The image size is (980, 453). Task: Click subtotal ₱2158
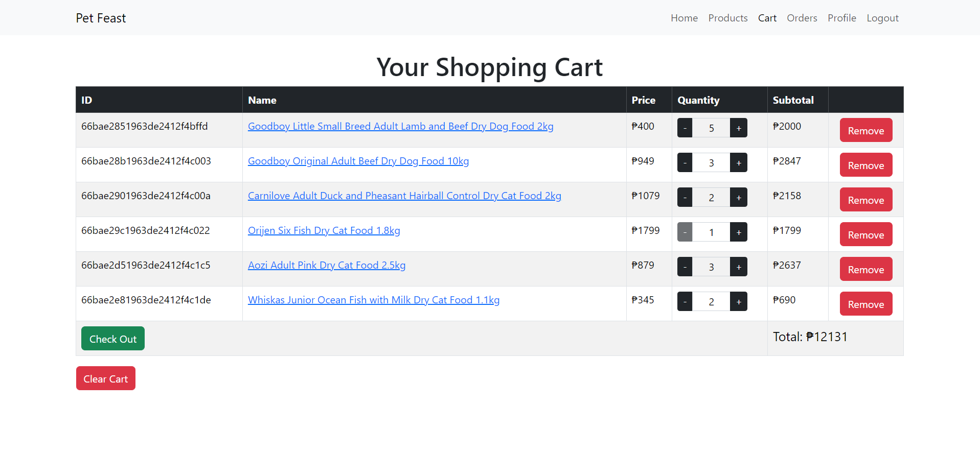pyautogui.click(x=787, y=196)
